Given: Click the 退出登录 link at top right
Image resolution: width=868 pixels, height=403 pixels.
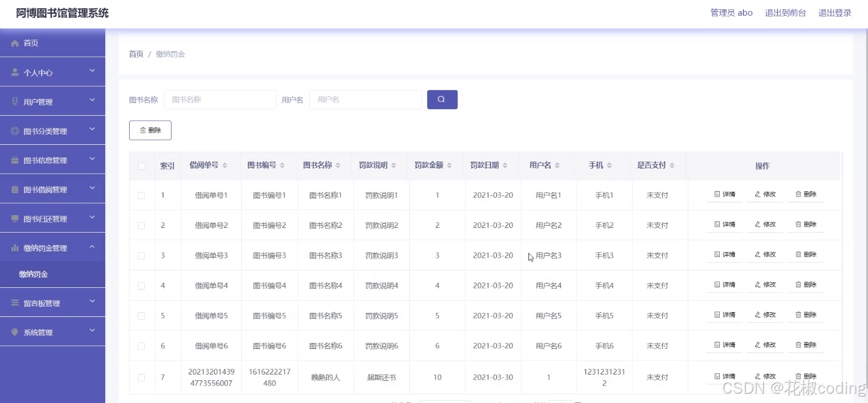Looking at the screenshot, I should click(x=834, y=12).
